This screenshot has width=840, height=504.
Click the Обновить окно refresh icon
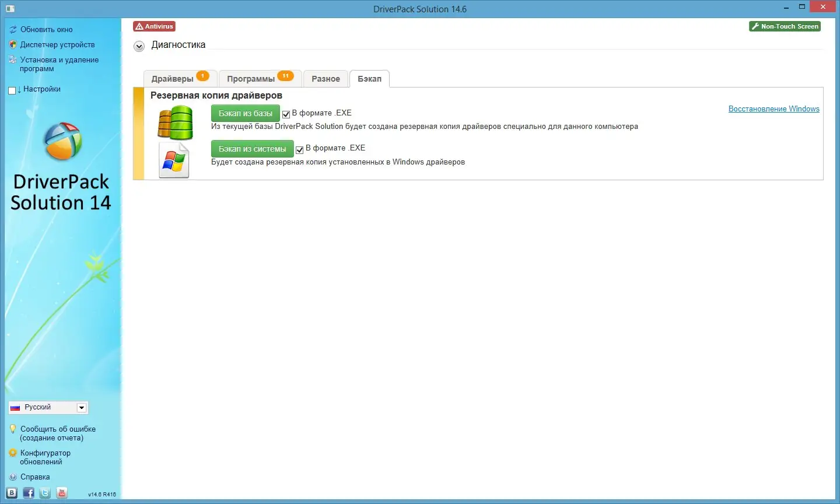[13, 29]
